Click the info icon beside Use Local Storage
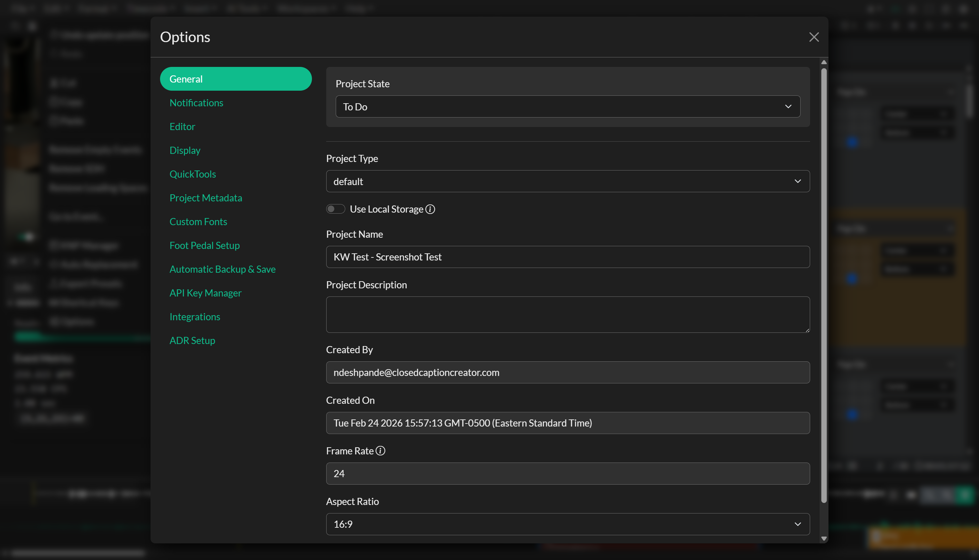Image resolution: width=979 pixels, height=560 pixels. [x=430, y=209]
